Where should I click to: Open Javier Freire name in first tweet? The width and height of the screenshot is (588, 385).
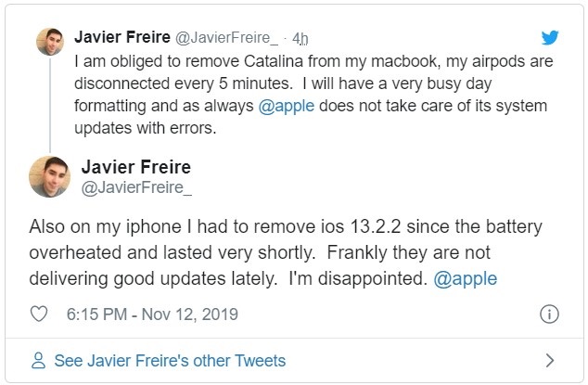121,39
